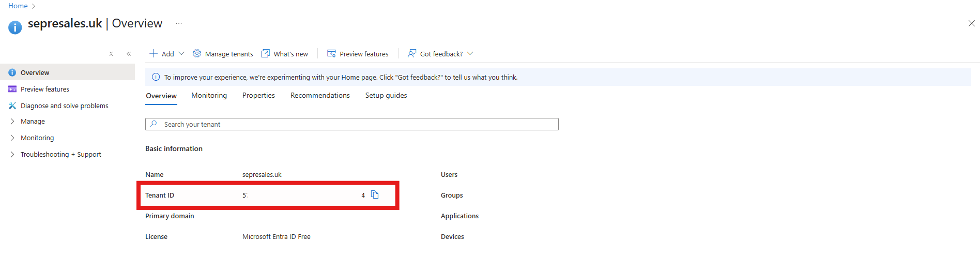Expand Troubleshooting + Support section

tap(12, 155)
